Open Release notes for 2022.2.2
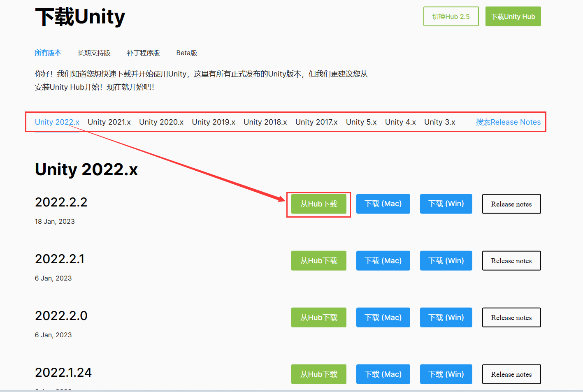The height and width of the screenshot is (392, 583). pyautogui.click(x=511, y=204)
